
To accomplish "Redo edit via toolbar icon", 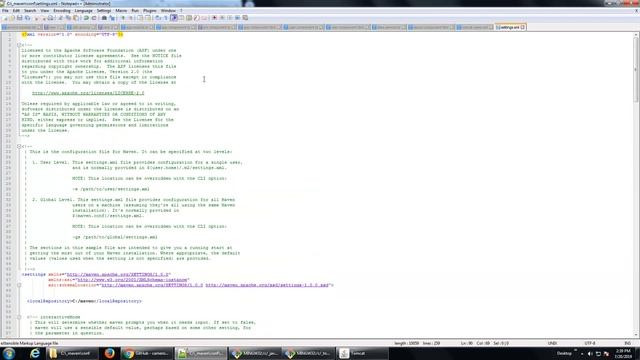I will (94, 18).
